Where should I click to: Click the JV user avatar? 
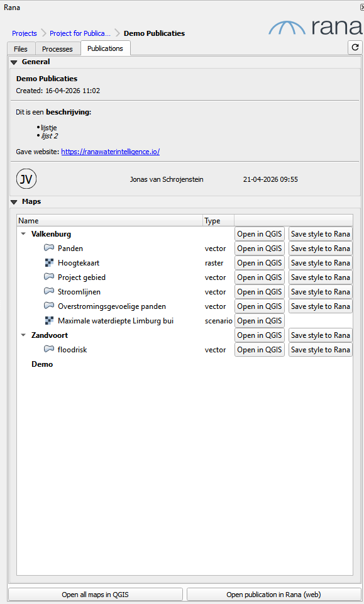[x=26, y=179]
